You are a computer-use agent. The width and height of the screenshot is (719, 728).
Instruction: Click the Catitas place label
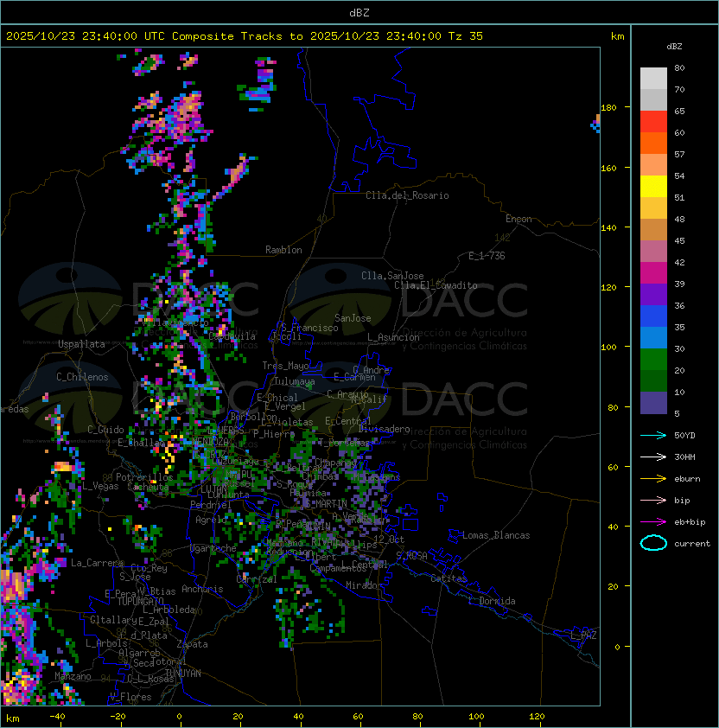click(449, 578)
